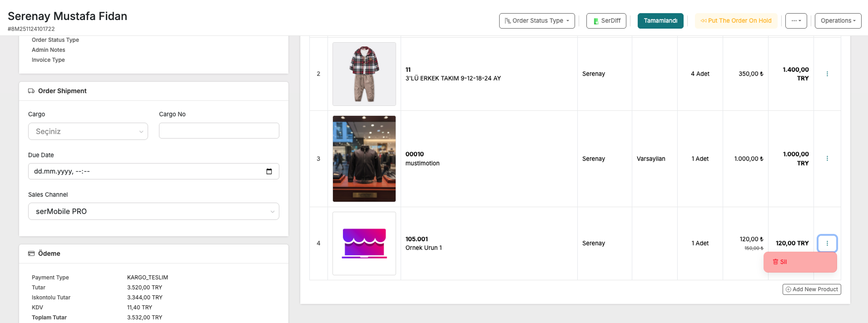The image size is (868, 323).
Task: Focus the Cargo No input field
Action: pyautogui.click(x=219, y=131)
